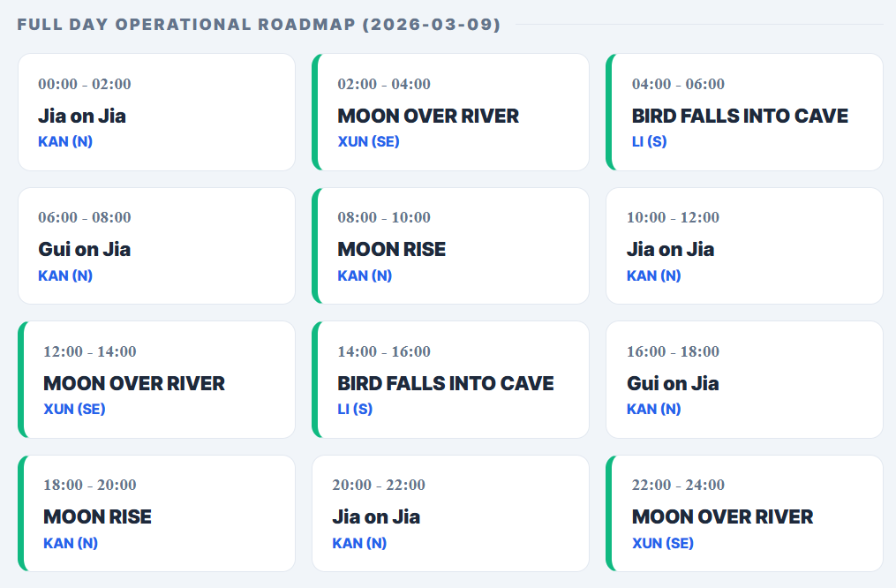Viewport: 896px width, 588px height.
Task: Click KAN (N) direction under 06:00 - 08:00
Action: (x=65, y=275)
